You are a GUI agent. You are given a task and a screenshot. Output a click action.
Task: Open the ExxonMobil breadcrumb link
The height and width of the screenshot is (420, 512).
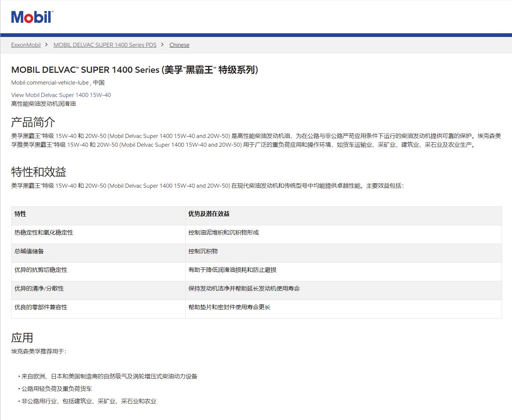[26, 45]
